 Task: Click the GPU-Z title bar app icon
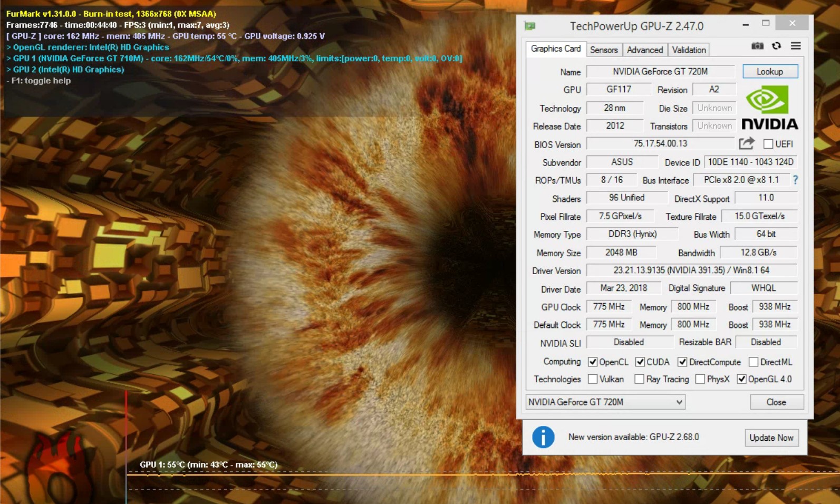coord(530,26)
